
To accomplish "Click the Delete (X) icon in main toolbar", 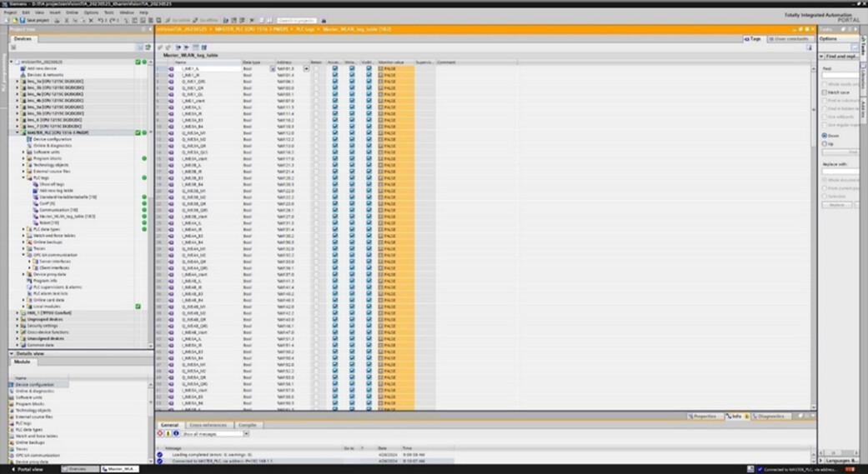I will (x=91, y=20).
